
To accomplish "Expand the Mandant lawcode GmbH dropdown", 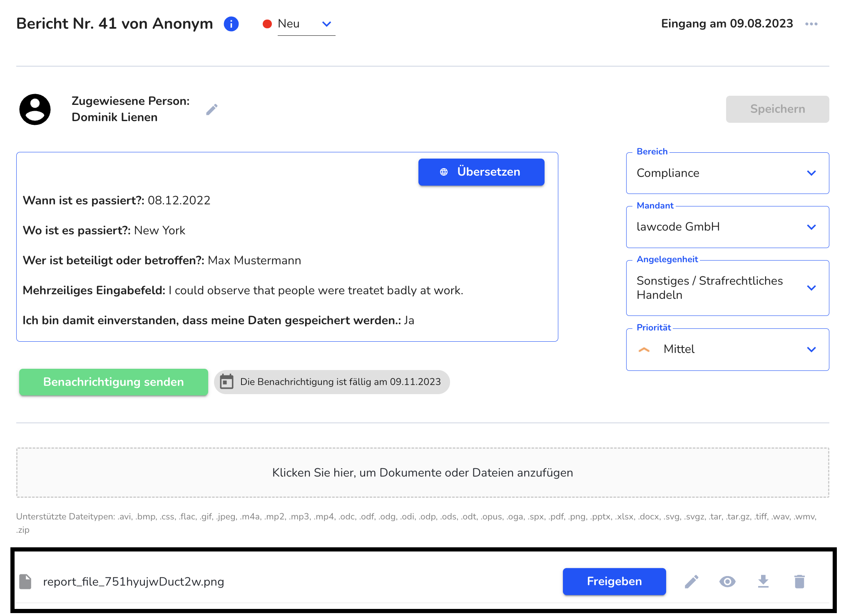I will (x=727, y=227).
